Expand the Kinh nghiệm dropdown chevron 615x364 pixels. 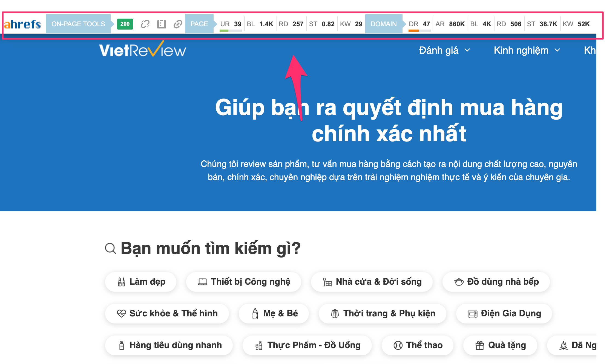click(x=557, y=50)
